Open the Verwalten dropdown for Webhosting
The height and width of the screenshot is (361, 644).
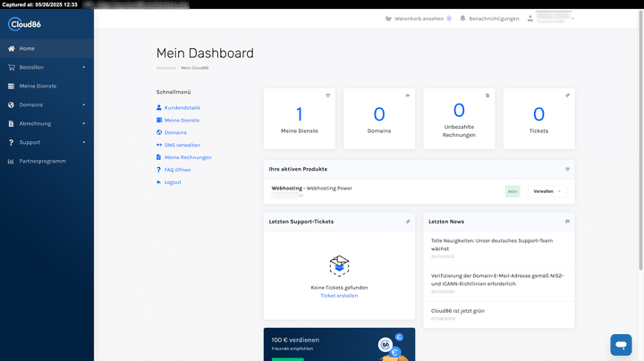pos(547,191)
